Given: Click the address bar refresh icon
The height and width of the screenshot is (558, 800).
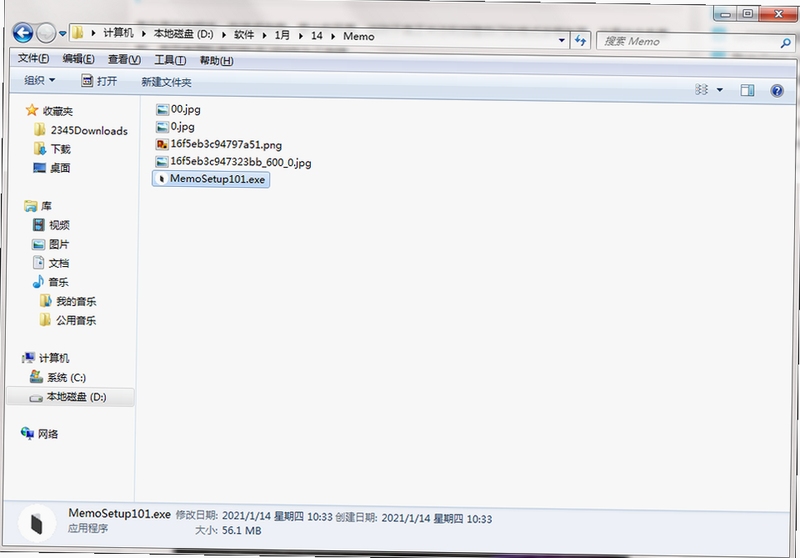Looking at the screenshot, I should tap(580, 40).
